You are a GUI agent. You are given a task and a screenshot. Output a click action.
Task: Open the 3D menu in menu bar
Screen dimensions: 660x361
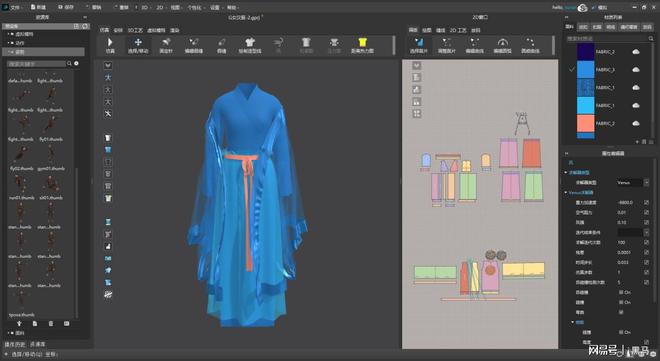144,8
